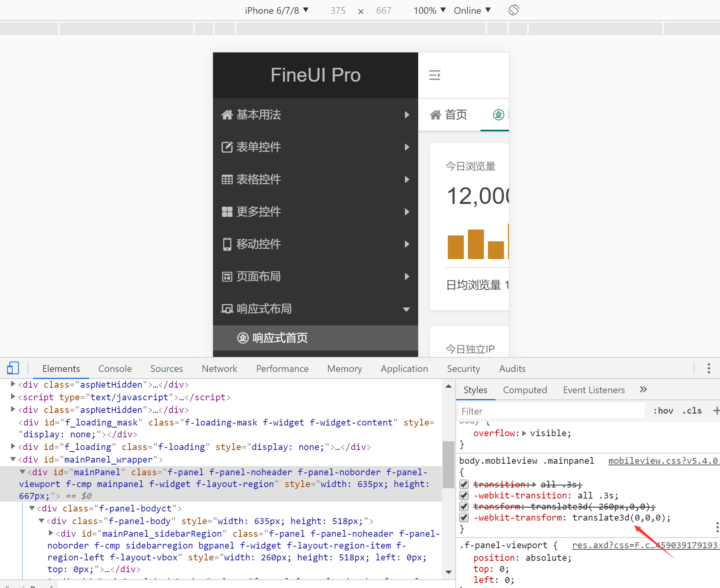Switch to the Sources tab
The width and height of the screenshot is (720, 588).
pos(166,368)
